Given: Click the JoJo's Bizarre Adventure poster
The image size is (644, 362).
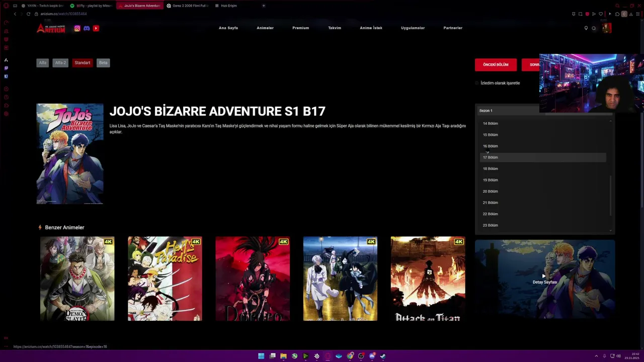Looking at the screenshot, I should (x=70, y=154).
